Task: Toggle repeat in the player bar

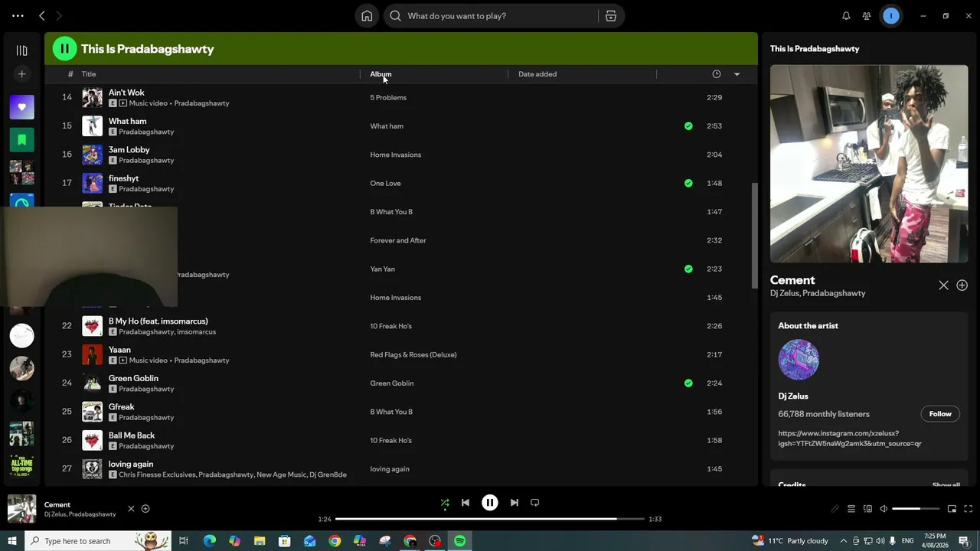Action: coord(535,503)
